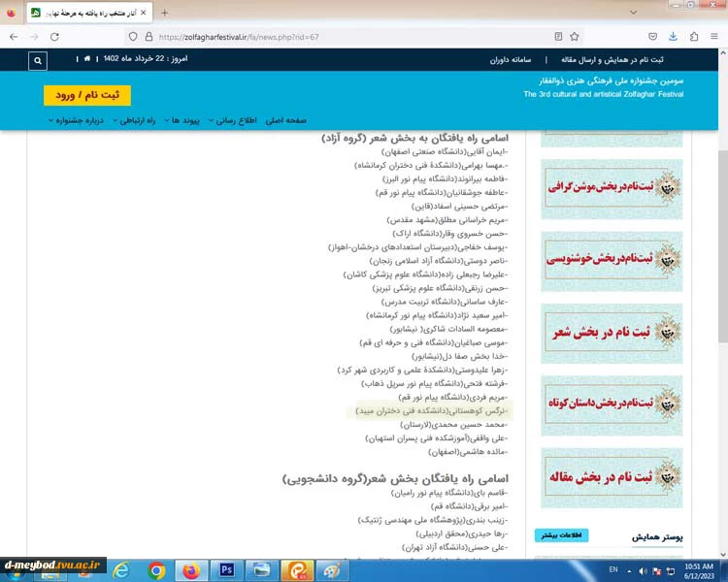
Task: Click the yellow ثبت نام / ورود button
Action: coord(87,95)
